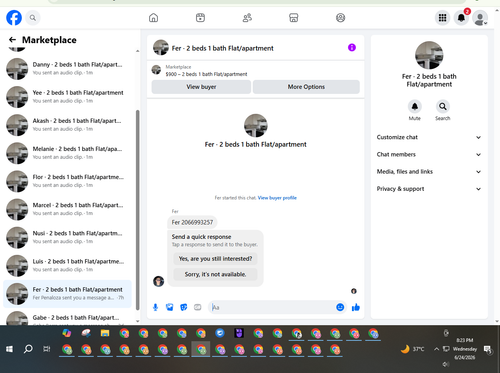Expand Chat members section
The width and height of the screenshot is (500, 373).
click(x=429, y=155)
